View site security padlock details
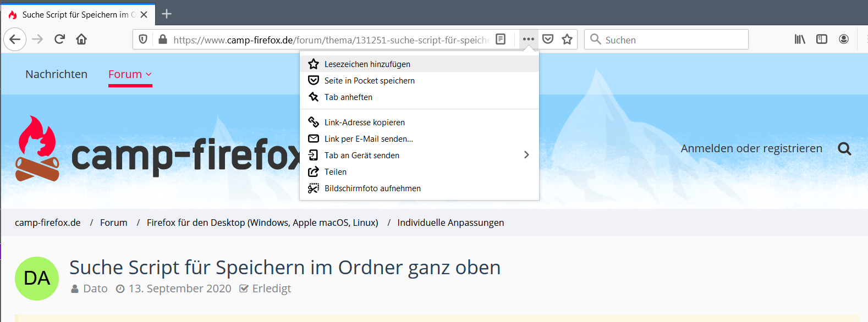 pos(162,39)
